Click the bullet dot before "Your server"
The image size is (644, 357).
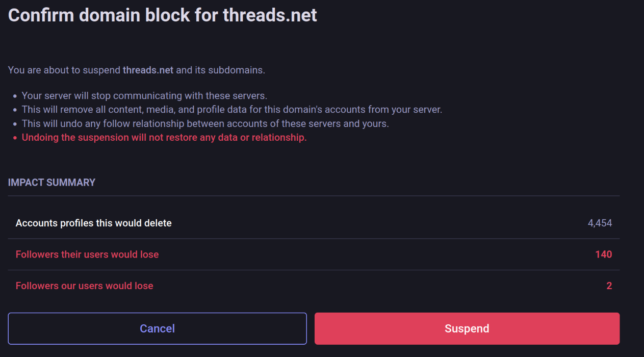coord(15,96)
